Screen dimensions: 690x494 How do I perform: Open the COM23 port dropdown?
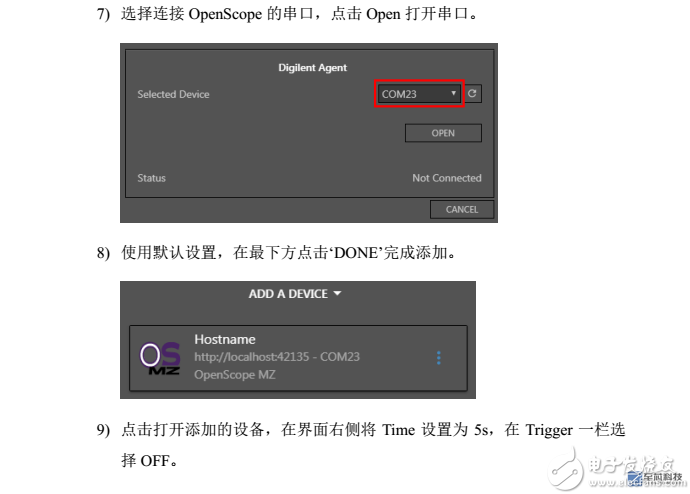point(419,93)
